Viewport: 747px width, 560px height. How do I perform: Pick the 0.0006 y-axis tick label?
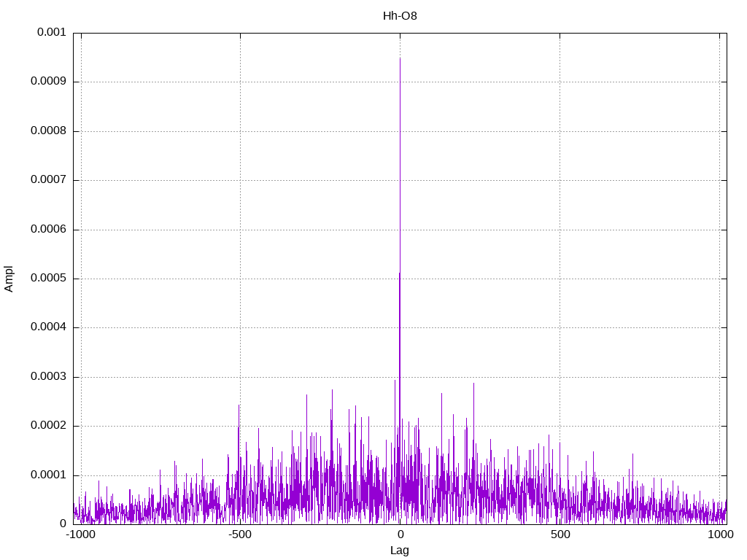[x=48, y=230]
